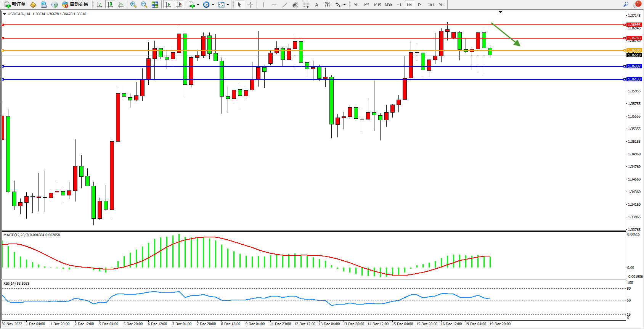
Task: Open the Periods clock dropdown arrow
Action: [x=213, y=5]
